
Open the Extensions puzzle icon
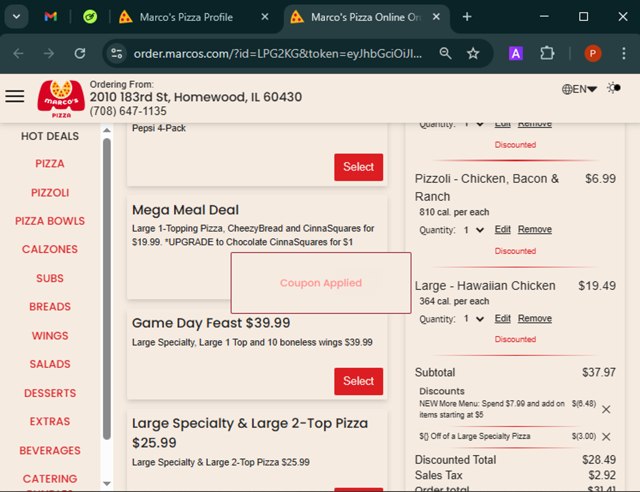coord(547,53)
